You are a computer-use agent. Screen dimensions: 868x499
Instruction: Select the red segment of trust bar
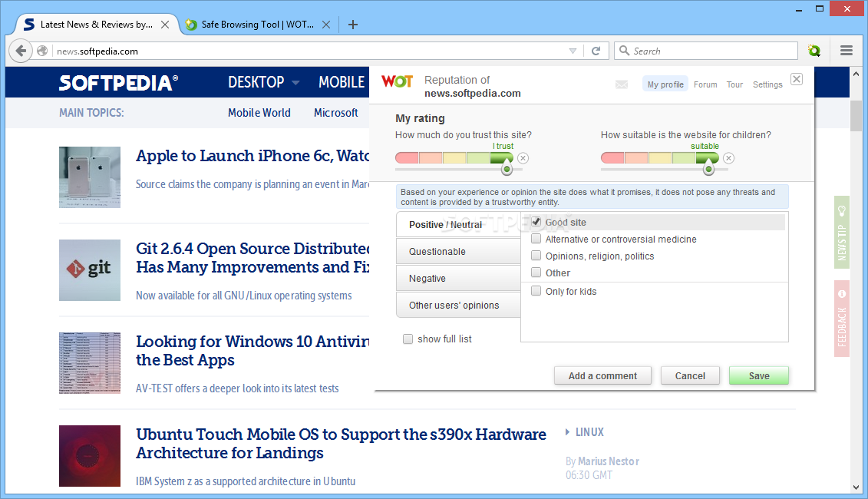click(x=407, y=158)
